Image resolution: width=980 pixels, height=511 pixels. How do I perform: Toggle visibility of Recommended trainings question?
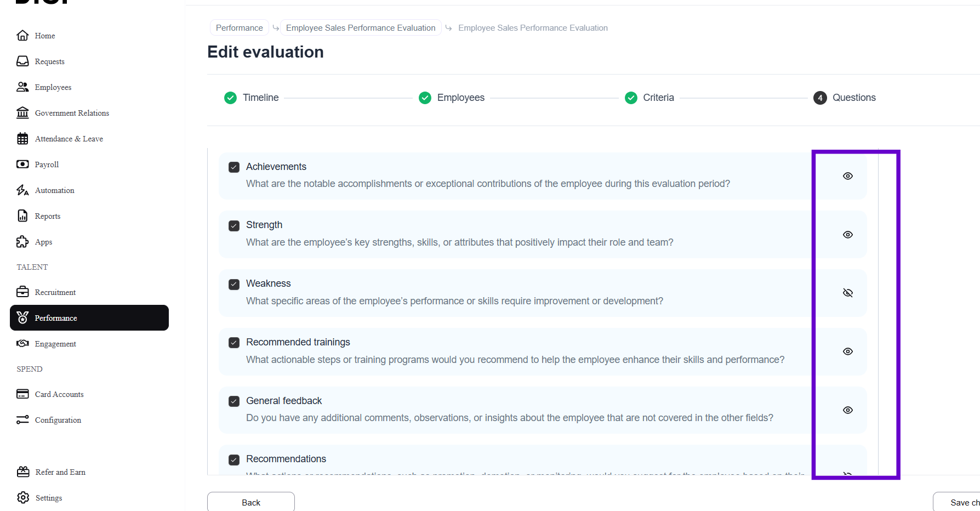847,351
